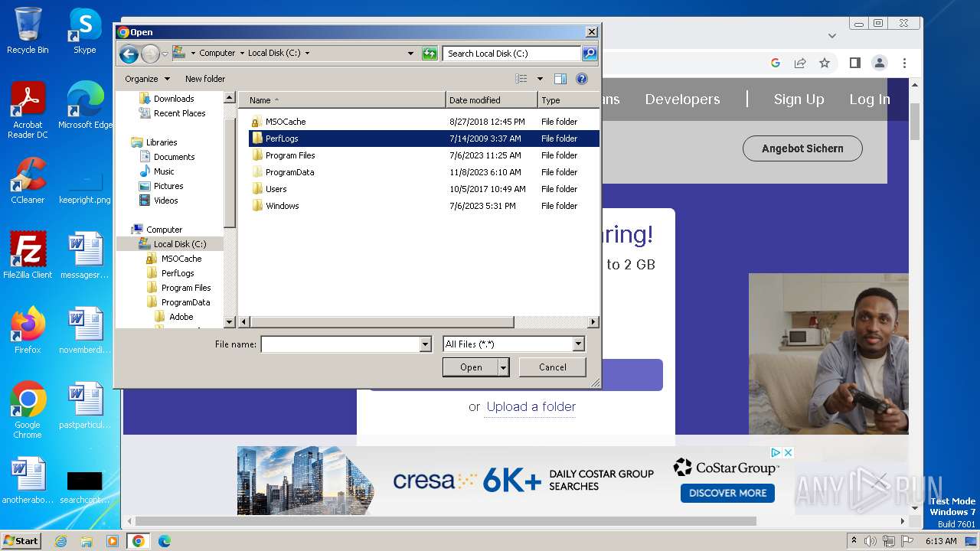Select Downloads in navigation pane
The image size is (980, 551).
click(x=173, y=99)
